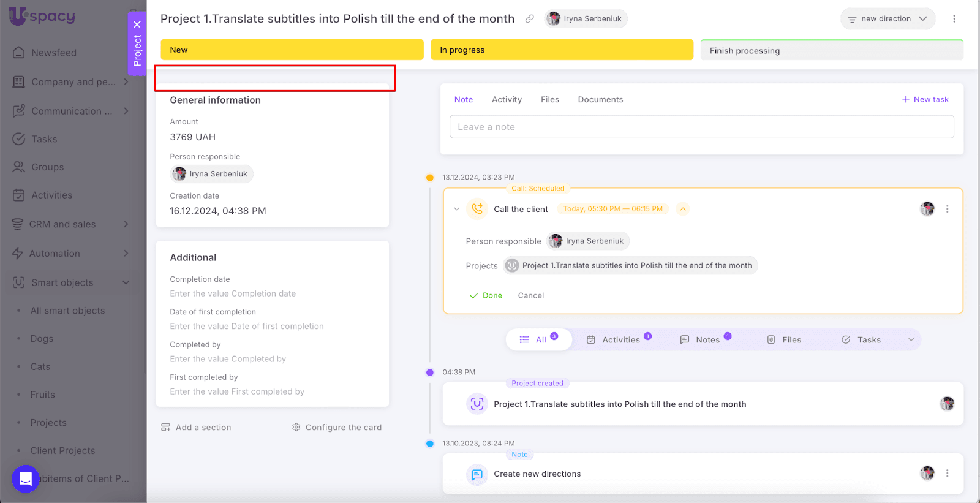The width and height of the screenshot is (980, 503).
Task: Select the In progress stage
Action: (562, 50)
